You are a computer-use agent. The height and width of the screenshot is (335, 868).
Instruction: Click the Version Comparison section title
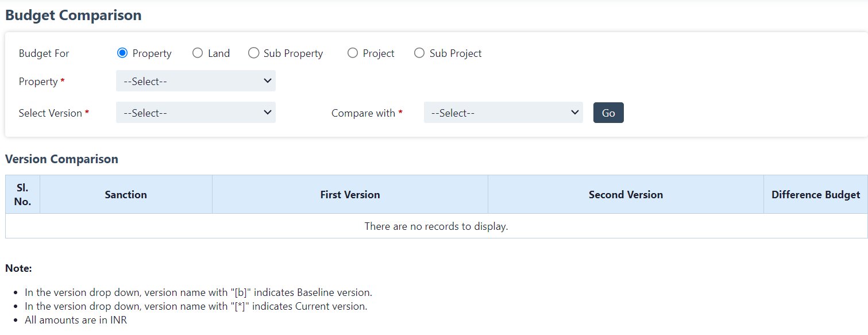pyautogui.click(x=61, y=159)
